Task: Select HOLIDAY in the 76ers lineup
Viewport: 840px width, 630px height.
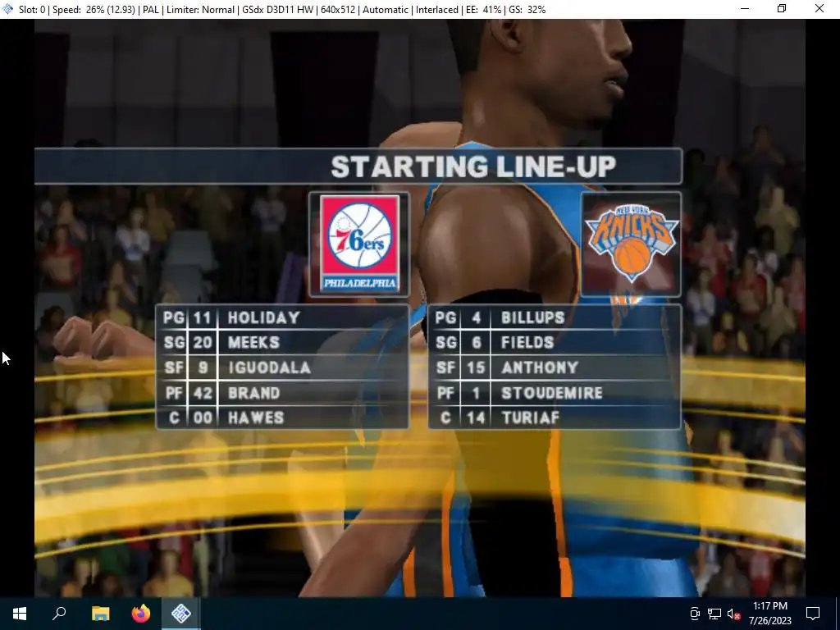Action: (263, 317)
